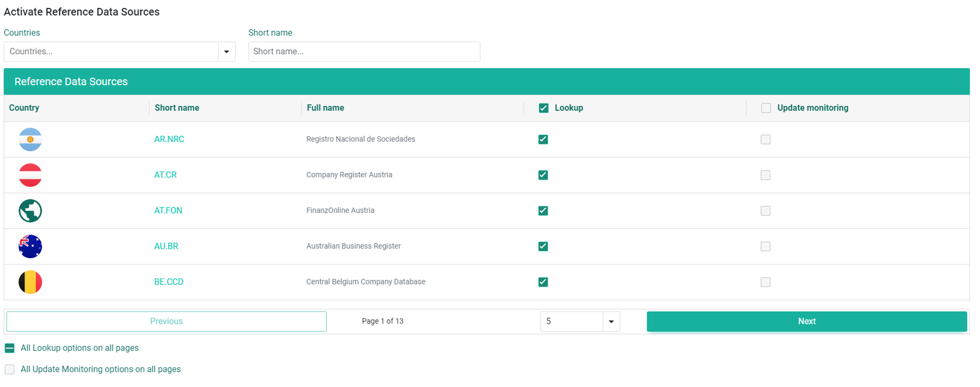Toggle the Update monitoring header checkbox

pos(766,108)
